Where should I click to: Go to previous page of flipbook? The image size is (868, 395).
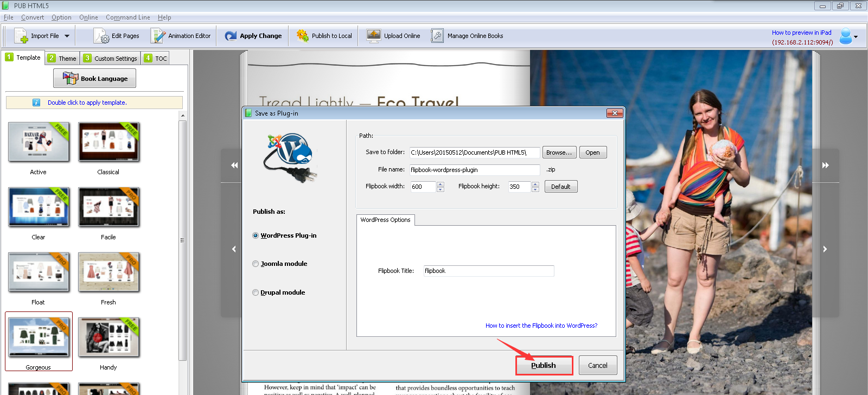[234, 249]
